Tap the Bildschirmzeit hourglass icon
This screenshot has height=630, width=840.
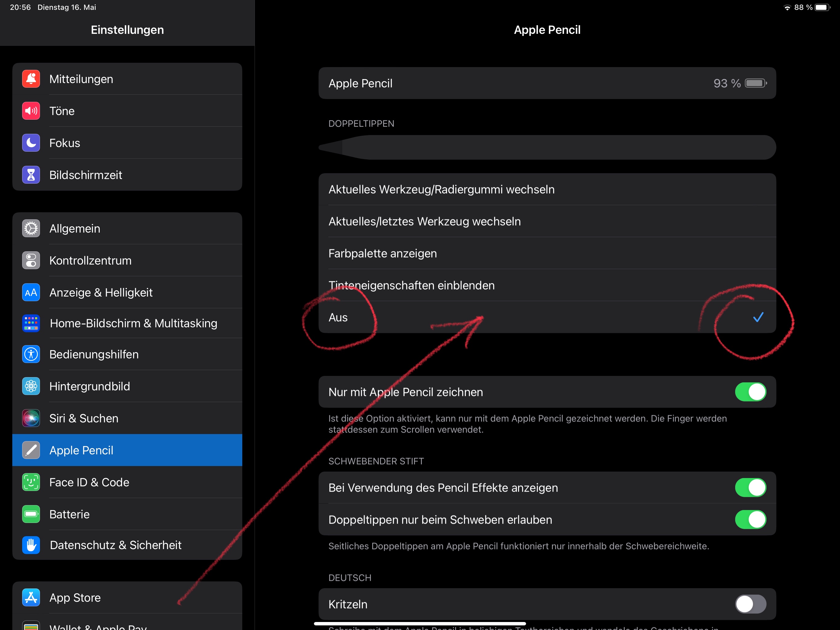[31, 175]
